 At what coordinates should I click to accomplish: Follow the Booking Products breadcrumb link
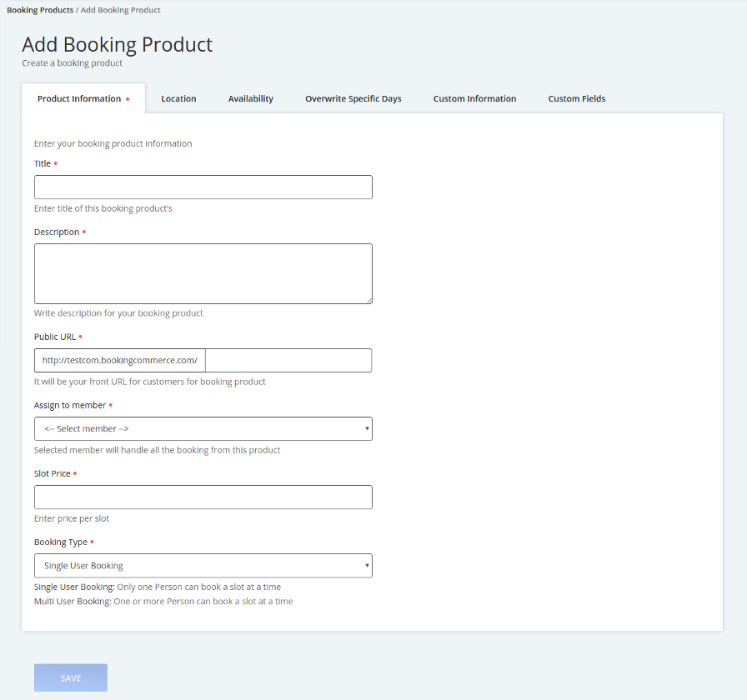click(40, 10)
